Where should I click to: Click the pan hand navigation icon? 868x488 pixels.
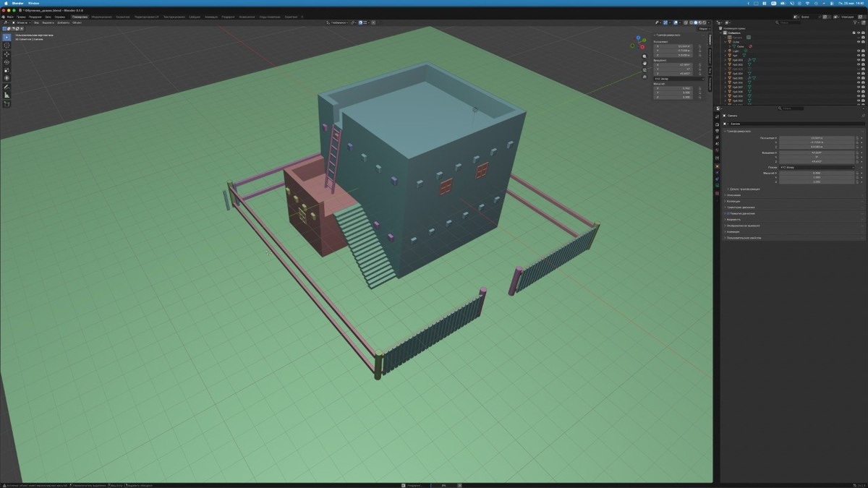click(x=644, y=63)
